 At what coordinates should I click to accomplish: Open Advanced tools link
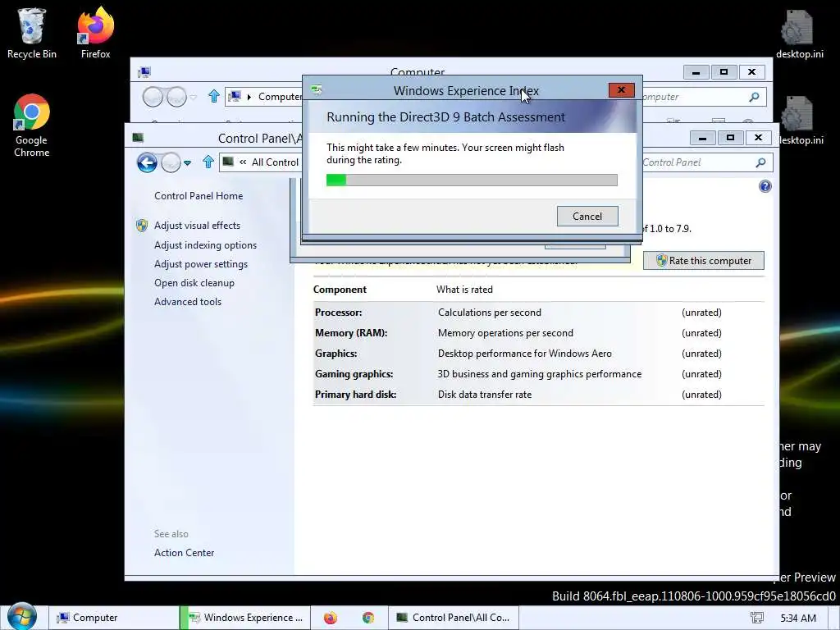(188, 302)
